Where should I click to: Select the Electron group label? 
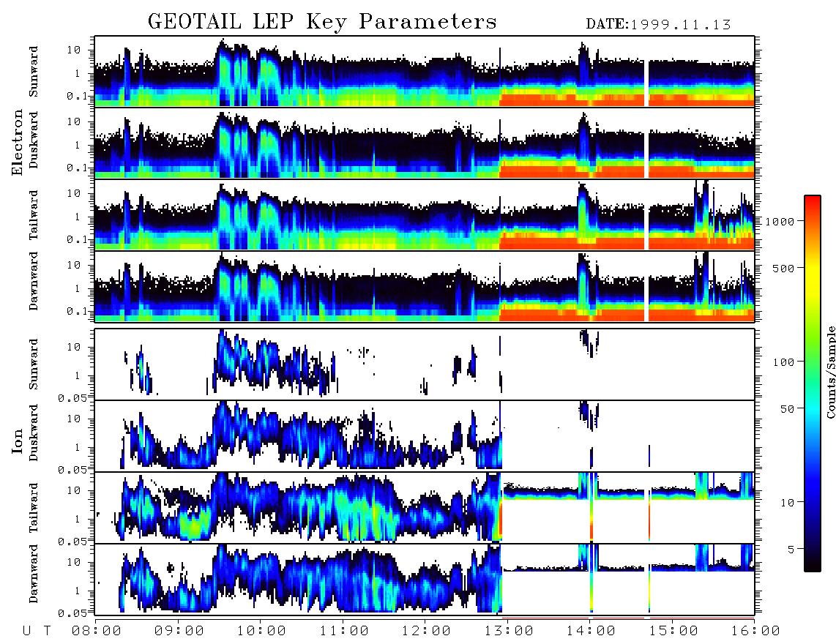(18, 142)
